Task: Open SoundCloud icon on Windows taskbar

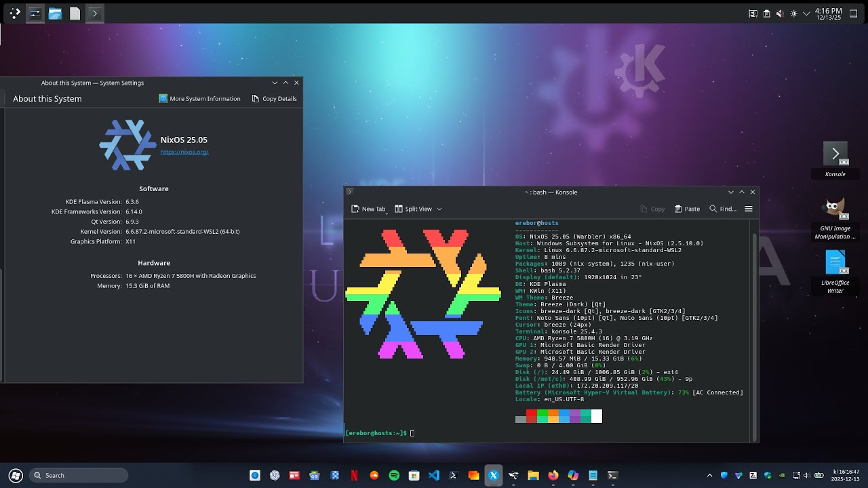Action: click(x=374, y=476)
